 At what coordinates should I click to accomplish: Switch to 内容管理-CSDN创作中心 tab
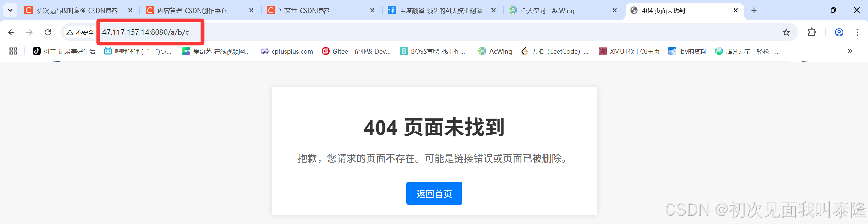click(192, 11)
